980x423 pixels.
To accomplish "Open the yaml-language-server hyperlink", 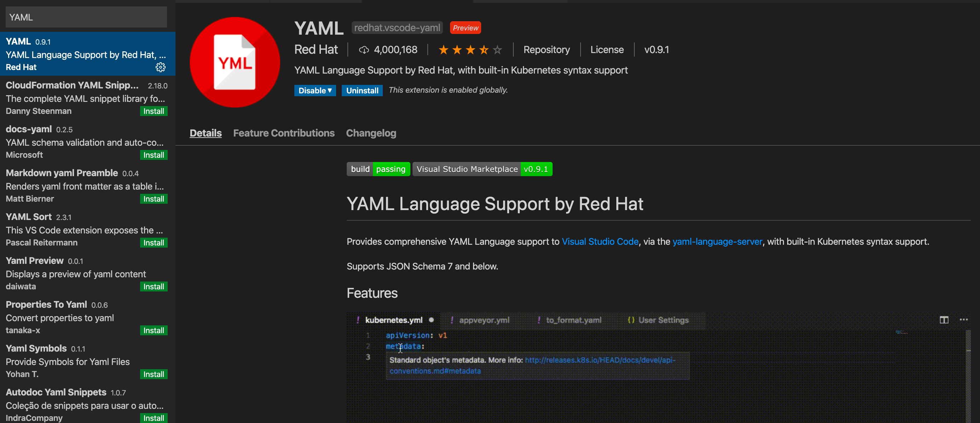I will (x=717, y=242).
